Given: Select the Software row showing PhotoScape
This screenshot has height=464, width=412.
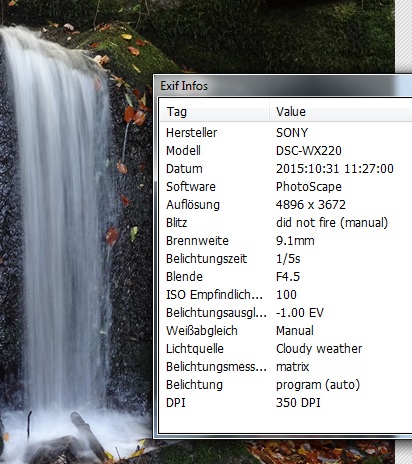Looking at the screenshot, I should click(286, 187).
